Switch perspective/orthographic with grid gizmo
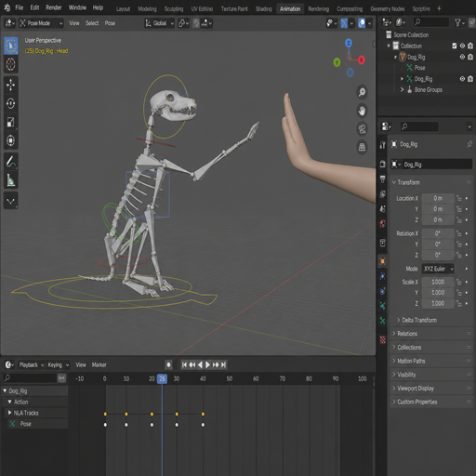The height and width of the screenshot is (476, 476). [362, 147]
